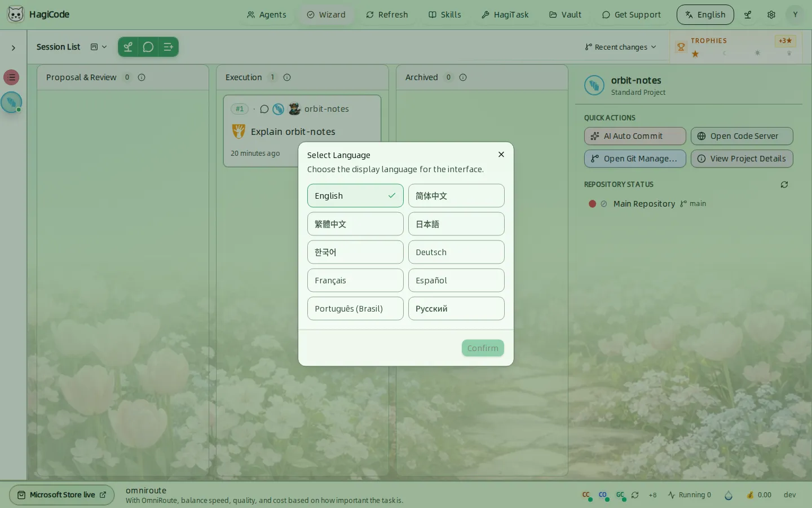
Task: Show info for Archived column
Action: click(463, 77)
